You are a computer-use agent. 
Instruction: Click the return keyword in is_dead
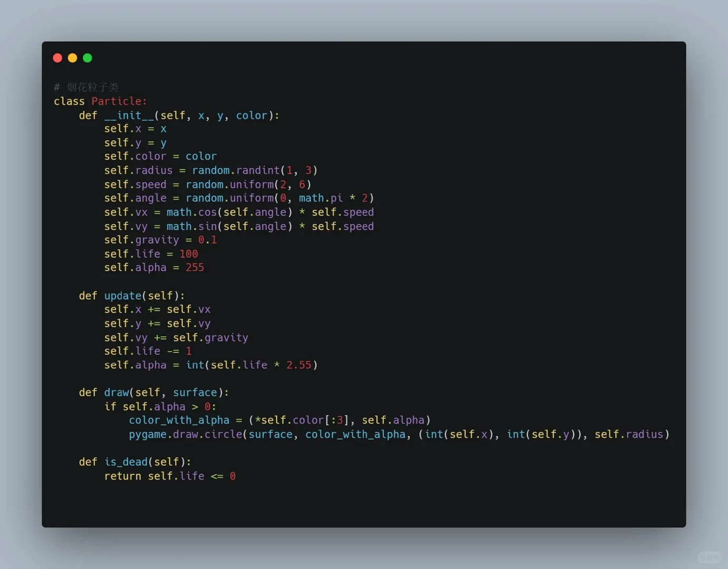coord(123,476)
